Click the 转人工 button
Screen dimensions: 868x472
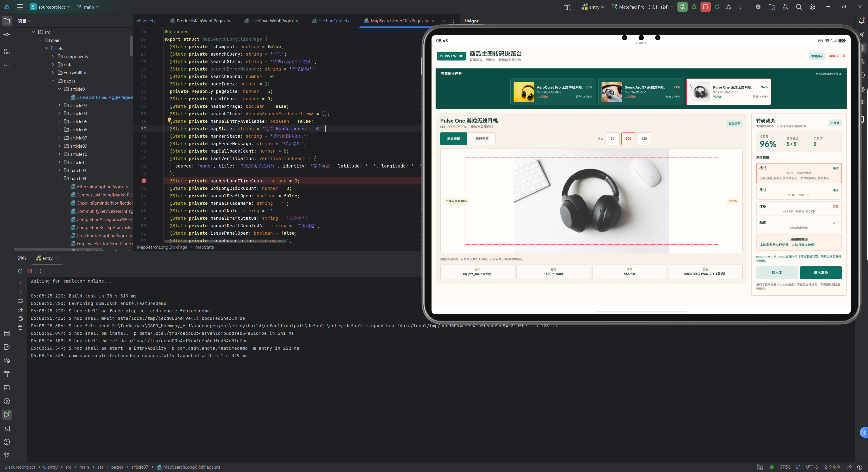[x=777, y=273]
